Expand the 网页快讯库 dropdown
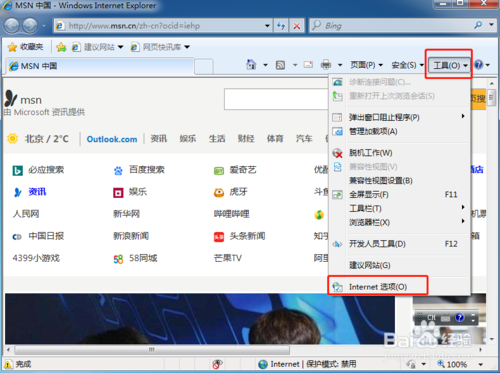Viewport: 500px width, 373px height. tap(187, 47)
